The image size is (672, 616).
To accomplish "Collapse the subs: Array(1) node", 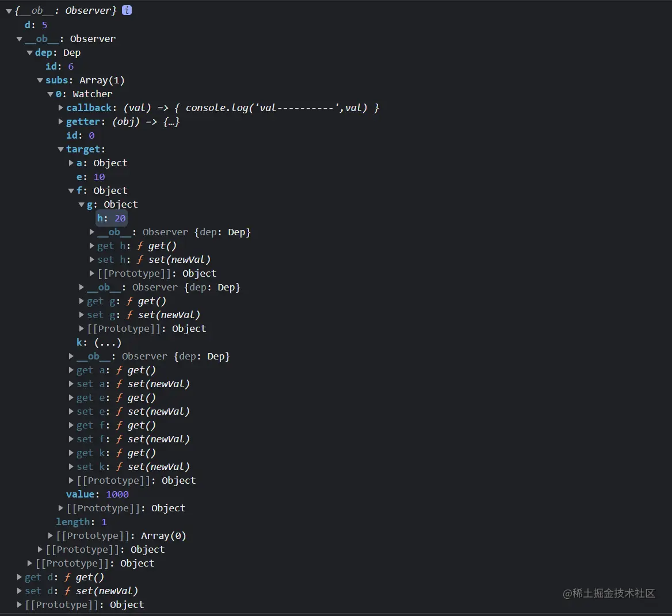I will point(40,80).
